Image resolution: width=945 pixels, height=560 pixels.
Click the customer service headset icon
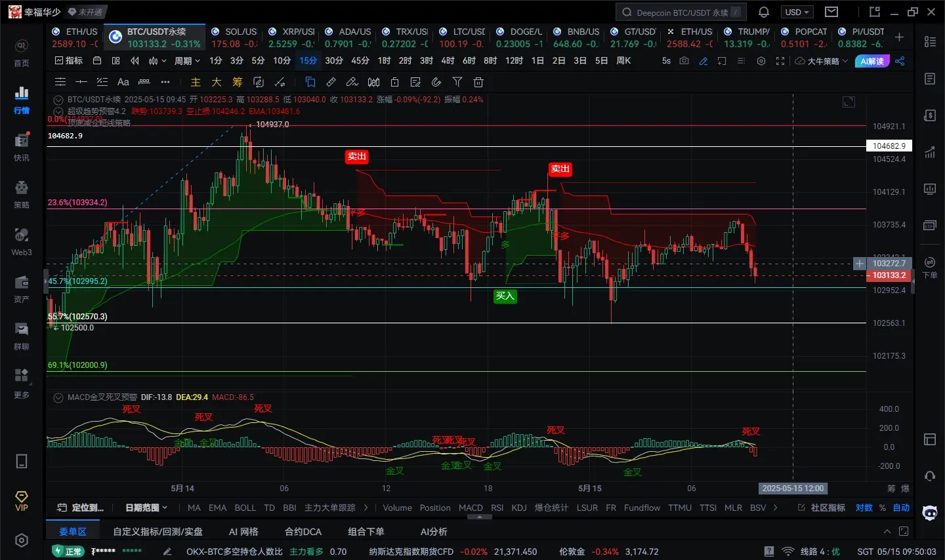930,475
